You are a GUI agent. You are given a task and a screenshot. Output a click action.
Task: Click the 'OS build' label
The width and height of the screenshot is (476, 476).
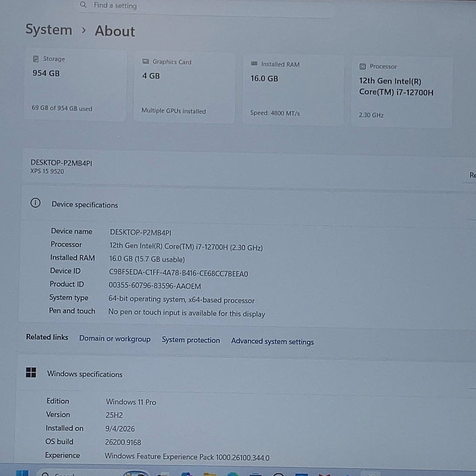[x=59, y=442]
